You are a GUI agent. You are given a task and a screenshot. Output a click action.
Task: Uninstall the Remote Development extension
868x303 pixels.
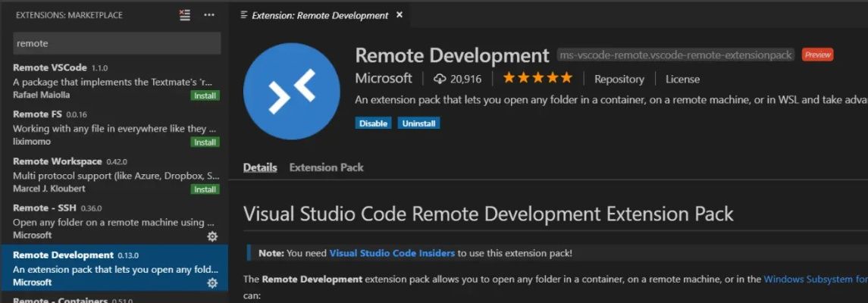(418, 123)
